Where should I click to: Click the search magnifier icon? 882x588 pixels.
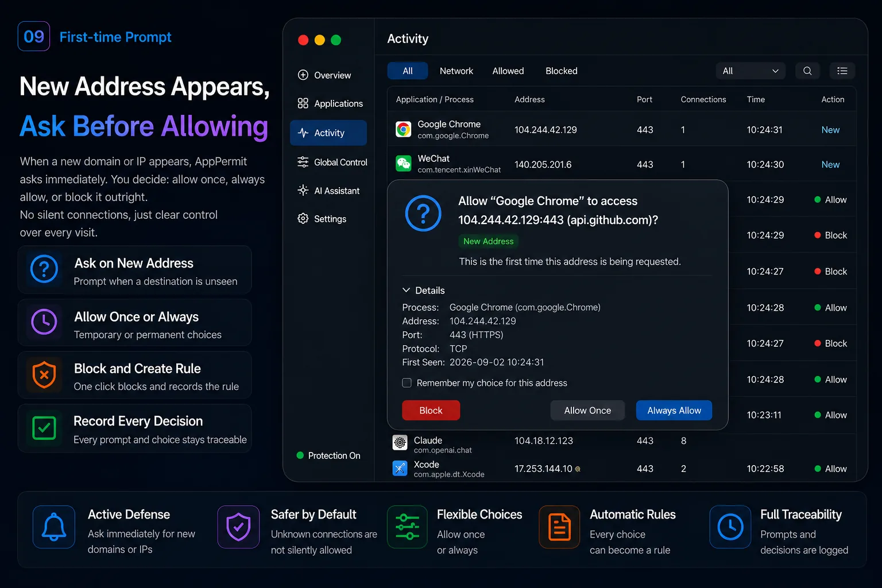pyautogui.click(x=807, y=71)
